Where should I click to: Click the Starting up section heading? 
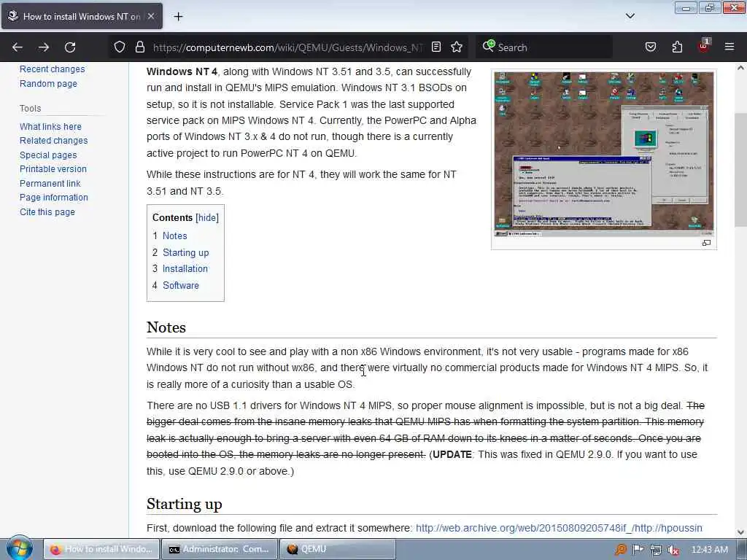[x=185, y=504]
